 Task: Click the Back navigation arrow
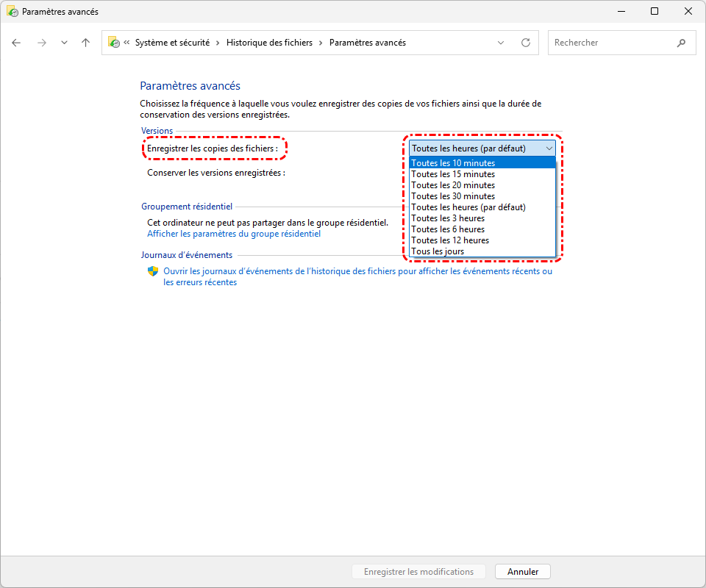(x=17, y=43)
